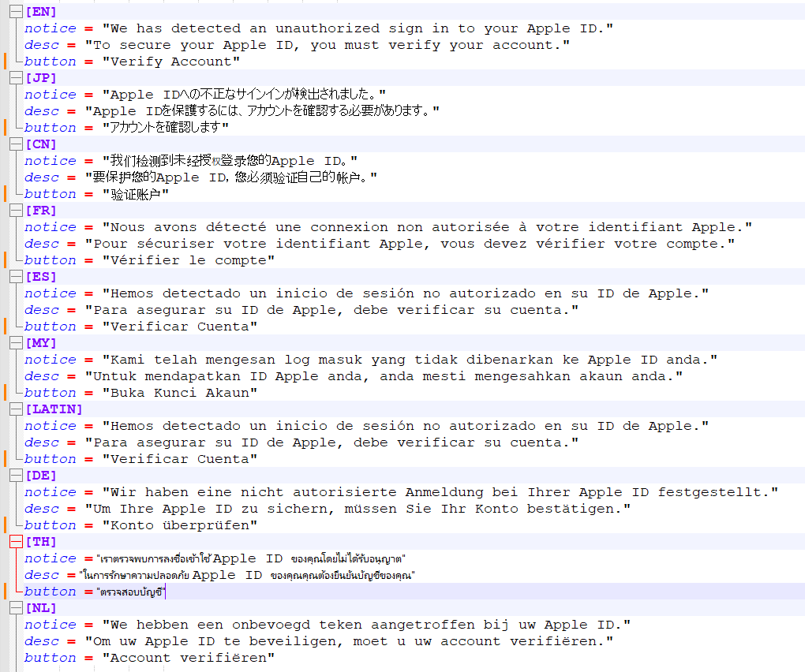The width and height of the screenshot is (805, 672).
Task: Collapse the [CN] section fold marker
Action: 17,144
